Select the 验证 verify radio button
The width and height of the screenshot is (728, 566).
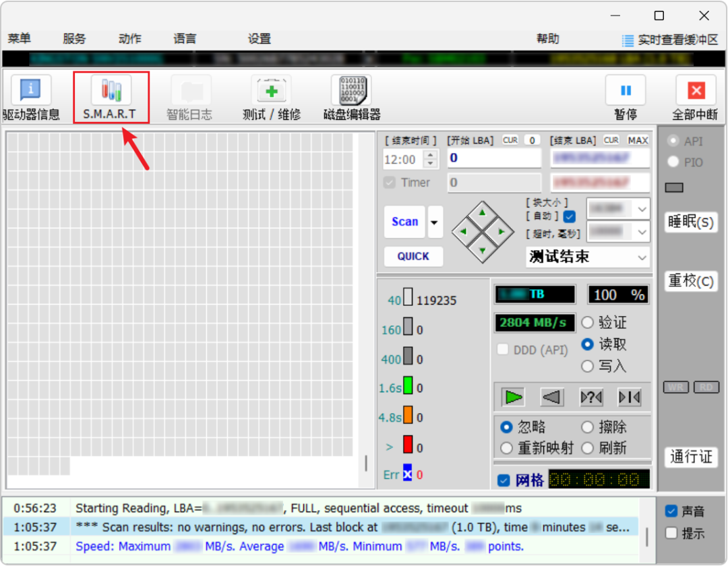[x=587, y=323]
